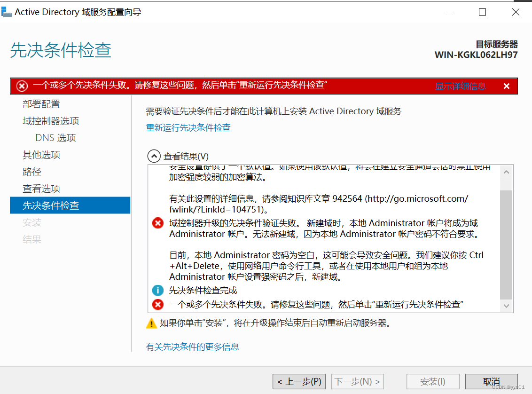Click the disabled 安装 step in sidebar
The height and width of the screenshot is (394, 532).
(32, 222)
